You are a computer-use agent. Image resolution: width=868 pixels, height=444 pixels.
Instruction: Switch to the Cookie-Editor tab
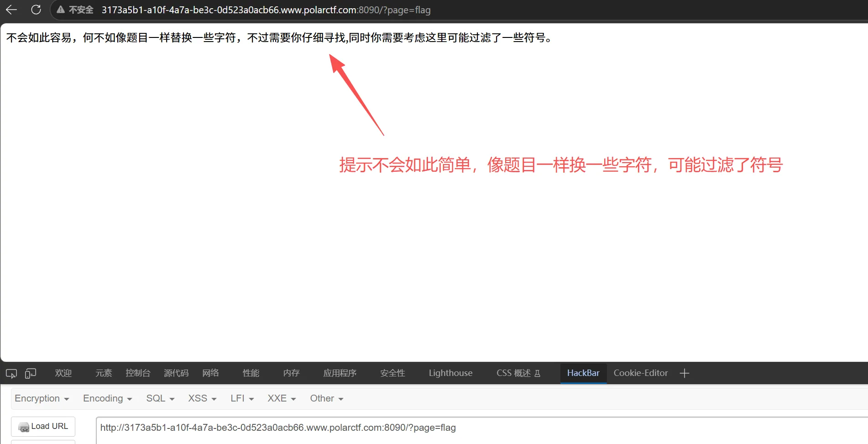640,373
